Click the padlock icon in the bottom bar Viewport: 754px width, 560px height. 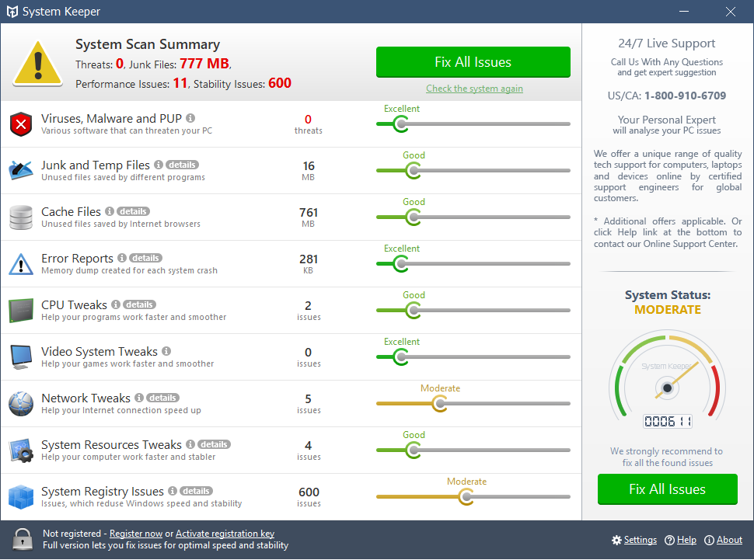tap(22, 539)
